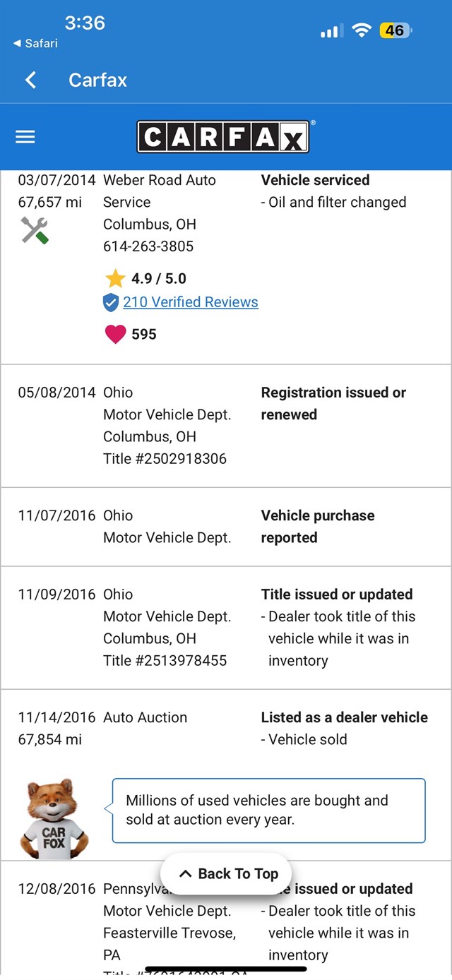452x980 pixels.
Task: Open the hamburger menu
Action: coord(25,137)
